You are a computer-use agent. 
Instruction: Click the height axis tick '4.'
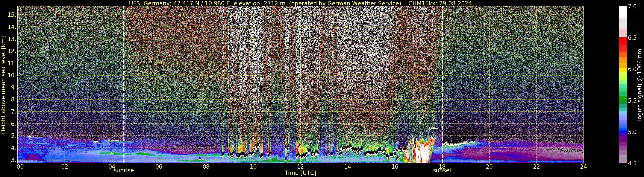pos(13,148)
